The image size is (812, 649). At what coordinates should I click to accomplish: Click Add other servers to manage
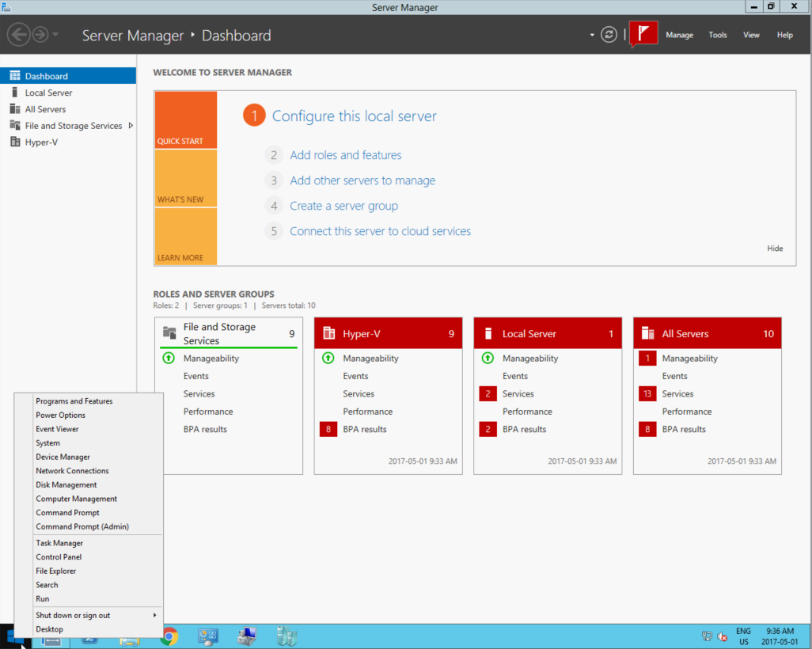362,180
